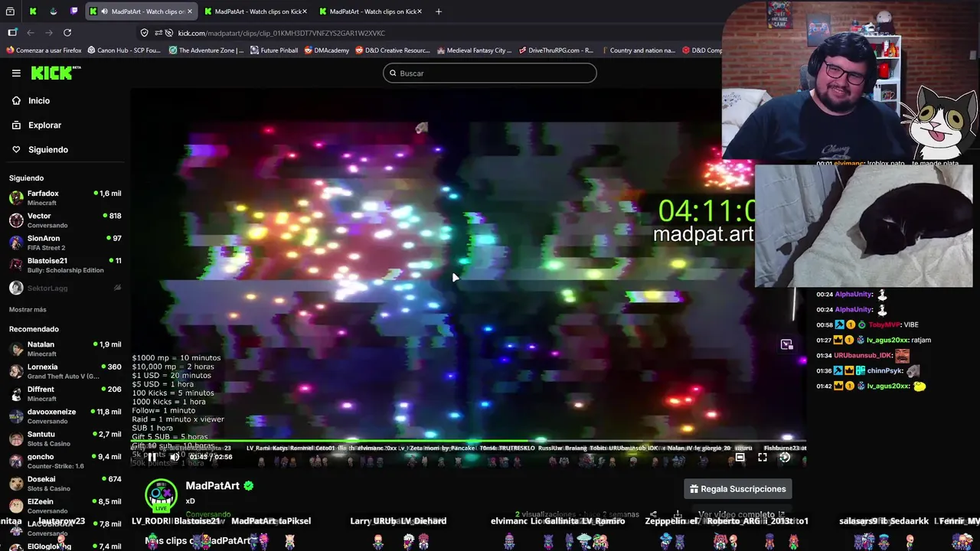This screenshot has width=980, height=551.
Task: Open recommended channel goncho
Action: [x=64, y=461]
